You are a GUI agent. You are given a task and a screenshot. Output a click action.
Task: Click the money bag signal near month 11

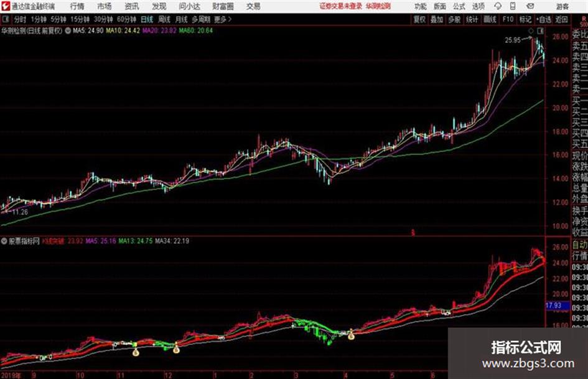pyautogui.click(x=136, y=352)
